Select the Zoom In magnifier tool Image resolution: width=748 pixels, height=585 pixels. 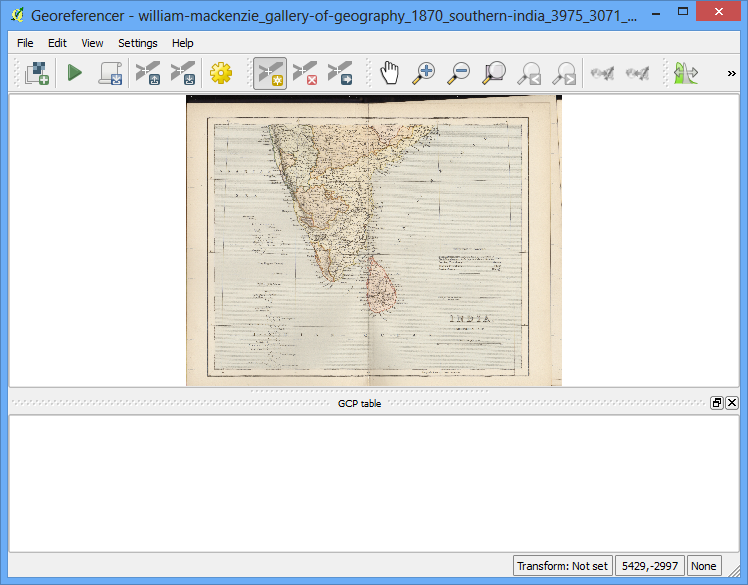click(x=424, y=73)
